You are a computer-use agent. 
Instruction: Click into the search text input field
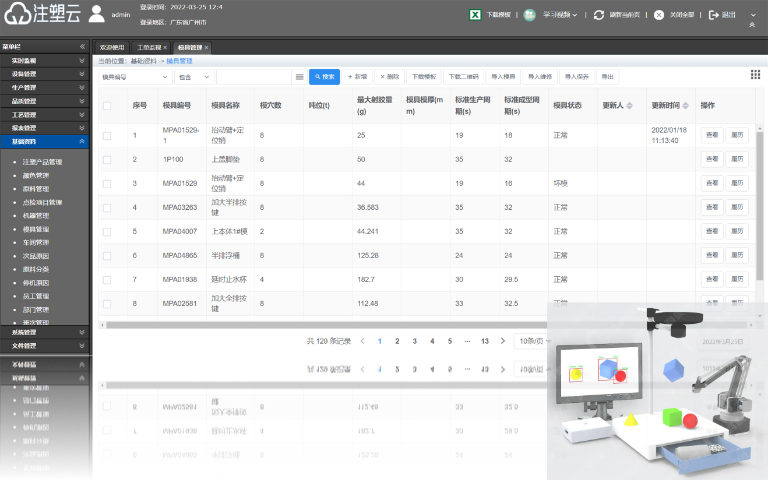point(254,76)
